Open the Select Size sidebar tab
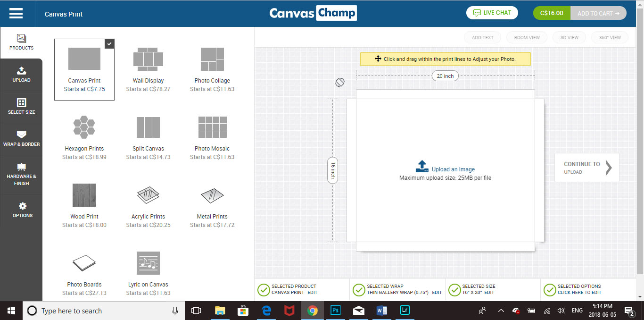Screen dimensions: 644x320 click(21, 107)
